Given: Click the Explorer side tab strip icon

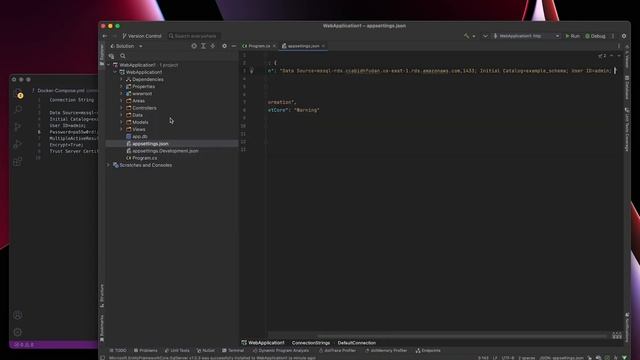Looking at the screenshot, I should click(102, 55).
